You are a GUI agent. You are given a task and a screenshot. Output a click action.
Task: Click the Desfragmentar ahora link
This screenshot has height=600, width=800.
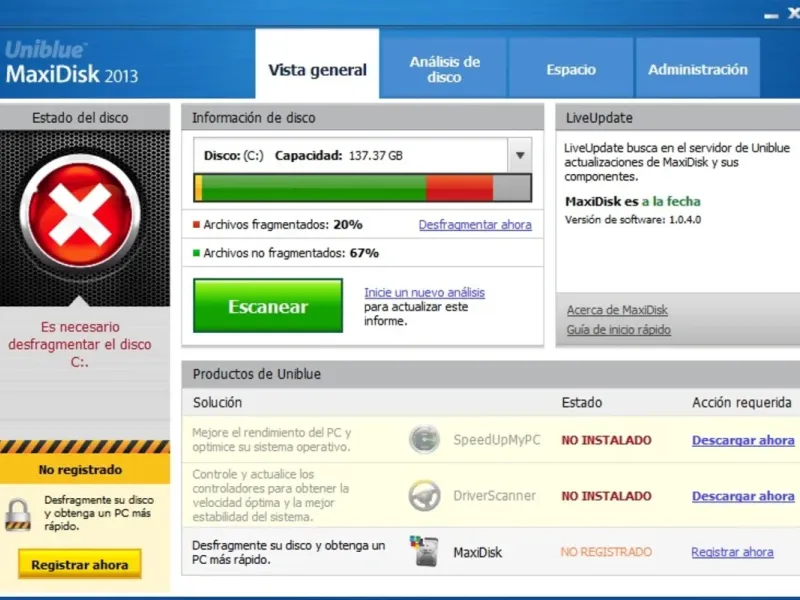475,224
